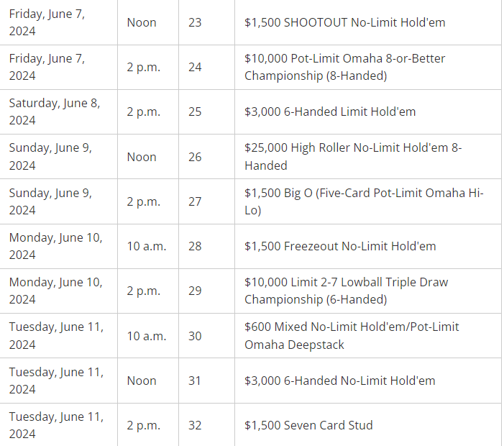This screenshot has height=446, width=504.
Task: Click the Tuesday, June 11 date of event 30
Action: 56,335
